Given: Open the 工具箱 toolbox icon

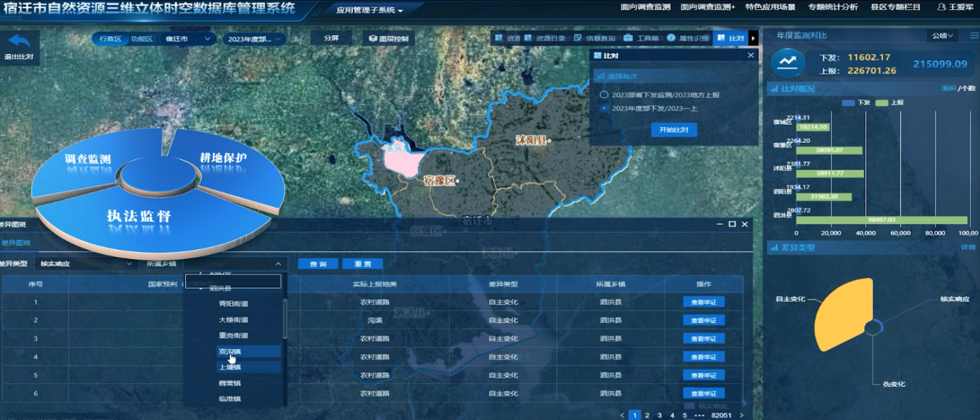Looking at the screenshot, I should click(x=628, y=38).
